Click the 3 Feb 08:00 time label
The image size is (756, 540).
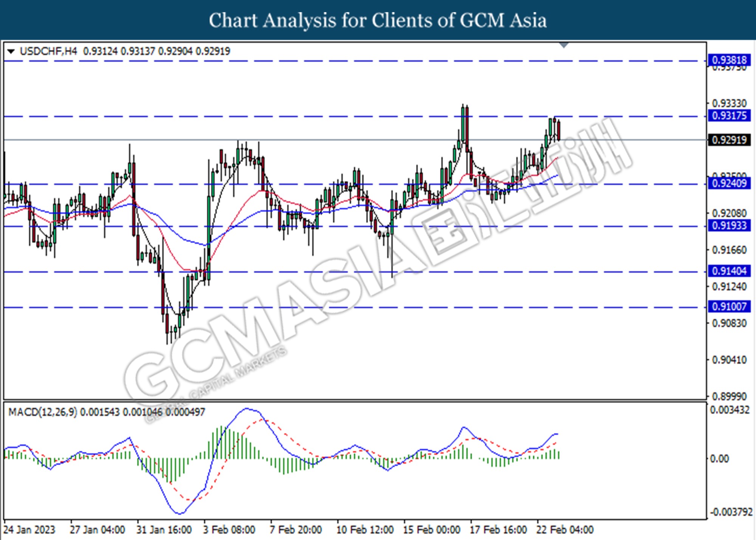click(229, 529)
